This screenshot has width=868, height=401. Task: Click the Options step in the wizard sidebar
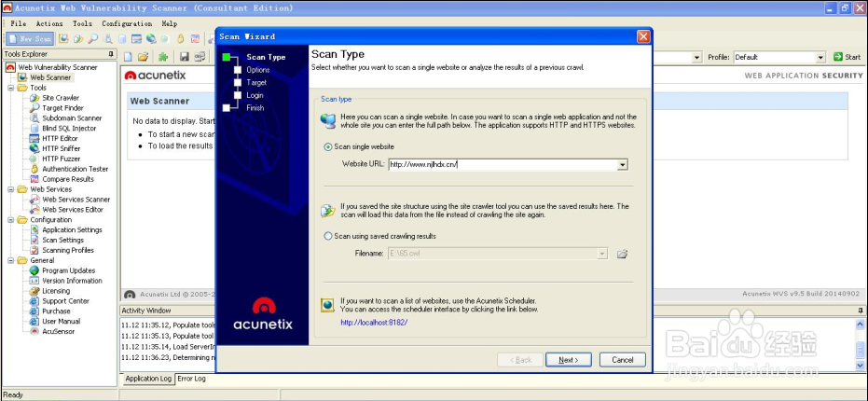point(258,70)
